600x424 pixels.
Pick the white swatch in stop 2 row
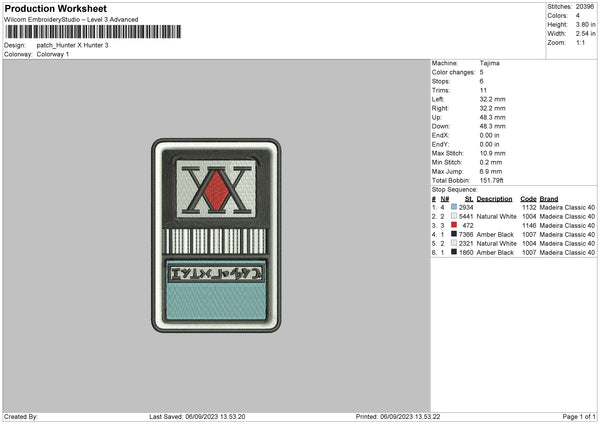(x=454, y=216)
